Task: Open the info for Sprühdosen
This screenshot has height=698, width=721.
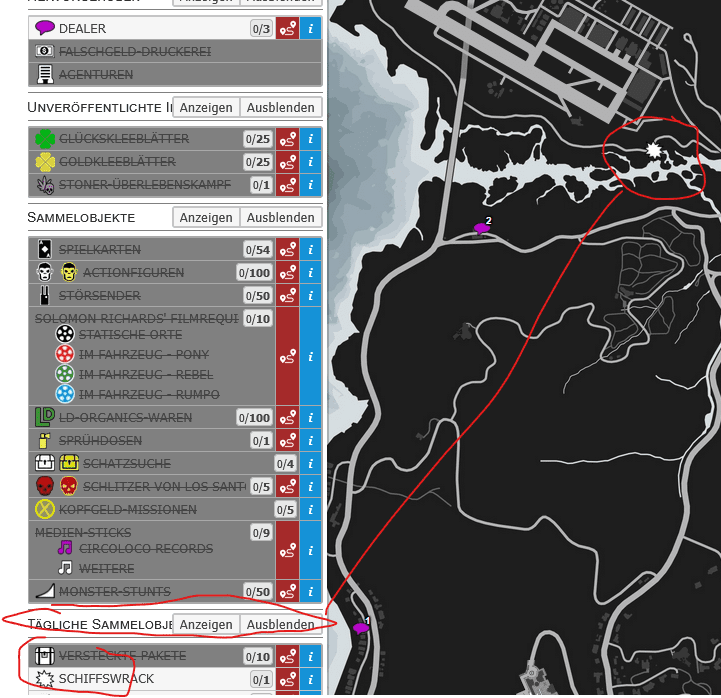Action: tap(310, 441)
